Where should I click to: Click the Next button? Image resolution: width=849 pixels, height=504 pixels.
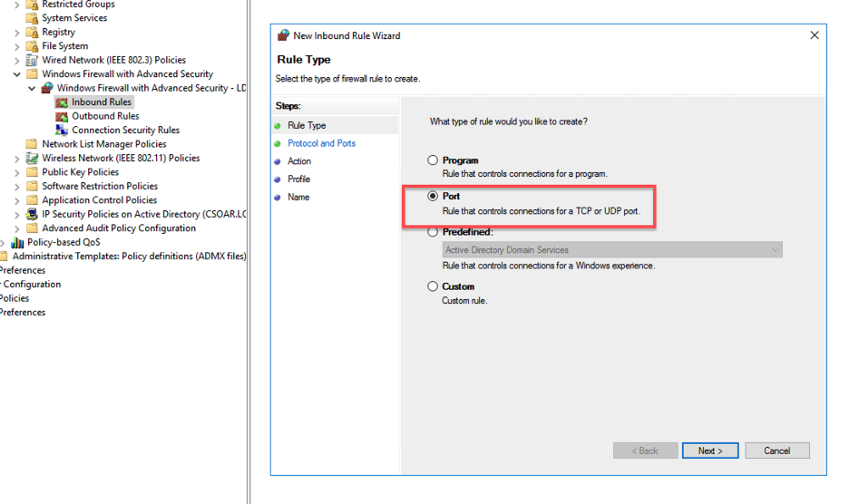710,451
